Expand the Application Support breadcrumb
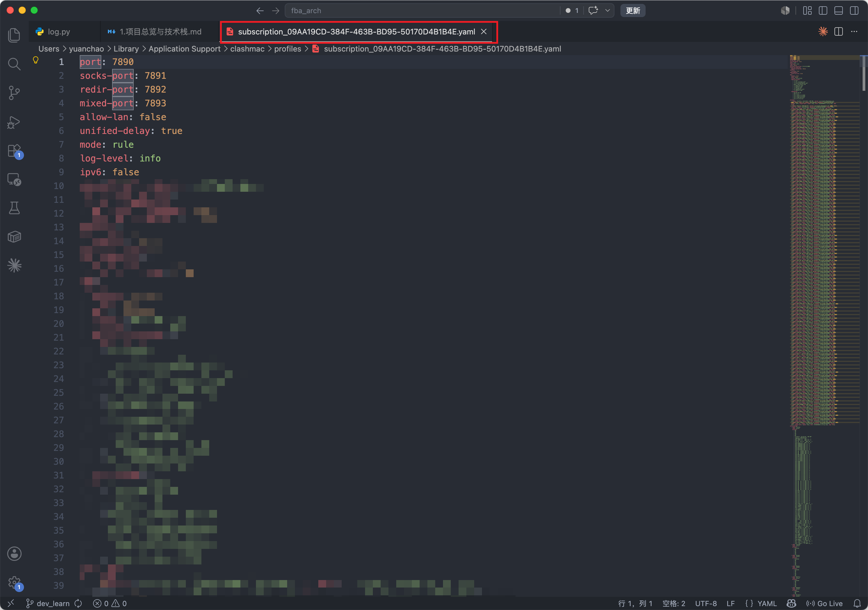The width and height of the screenshot is (868, 610). tap(185, 49)
